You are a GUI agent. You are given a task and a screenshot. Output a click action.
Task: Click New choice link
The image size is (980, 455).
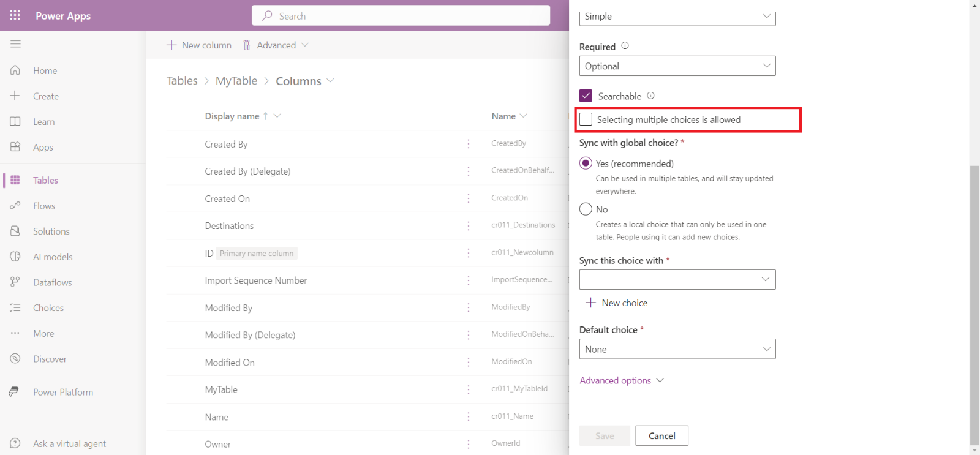click(x=617, y=303)
